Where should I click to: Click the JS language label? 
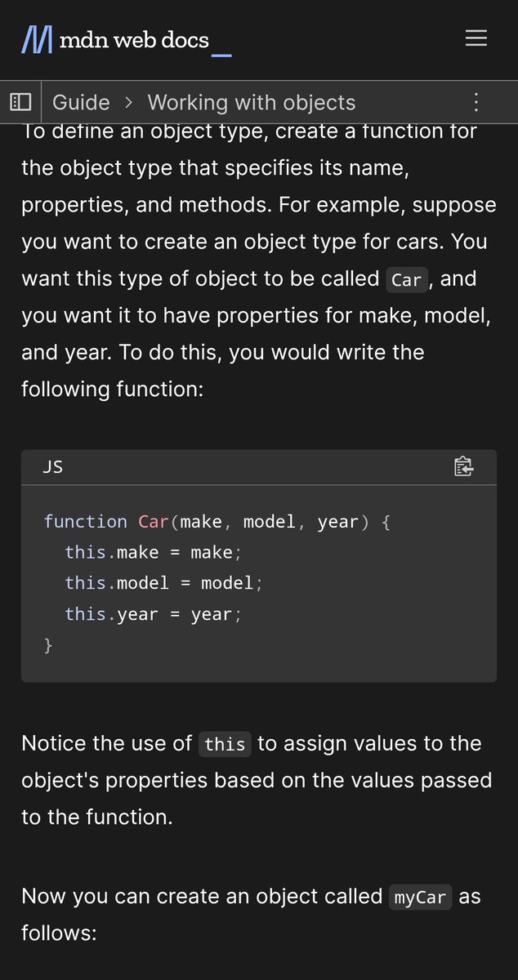coord(52,466)
